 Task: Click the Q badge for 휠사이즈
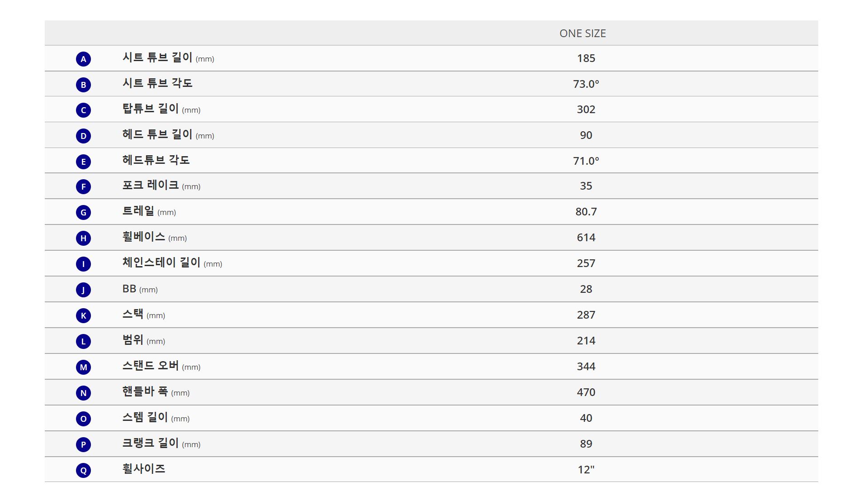coord(83,470)
